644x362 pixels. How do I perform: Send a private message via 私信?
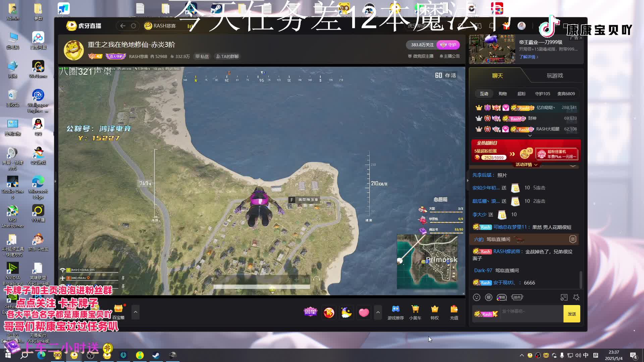(202, 56)
